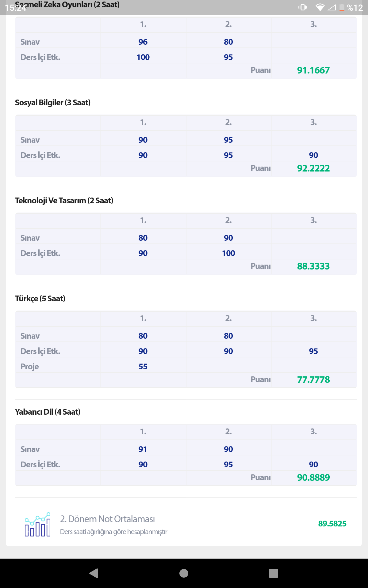Screen dimensions: 368x588
Task: Tap the Yabancı Dil (4 Saat) course title
Action: [48, 412]
